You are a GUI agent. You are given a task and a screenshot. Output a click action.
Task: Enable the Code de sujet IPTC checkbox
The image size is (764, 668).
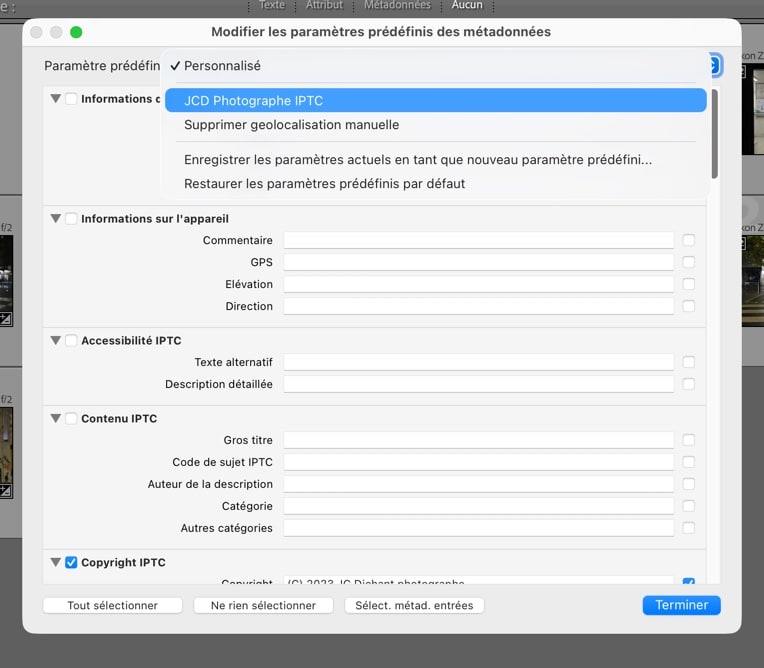pyautogui.click(x=688, y=462)
